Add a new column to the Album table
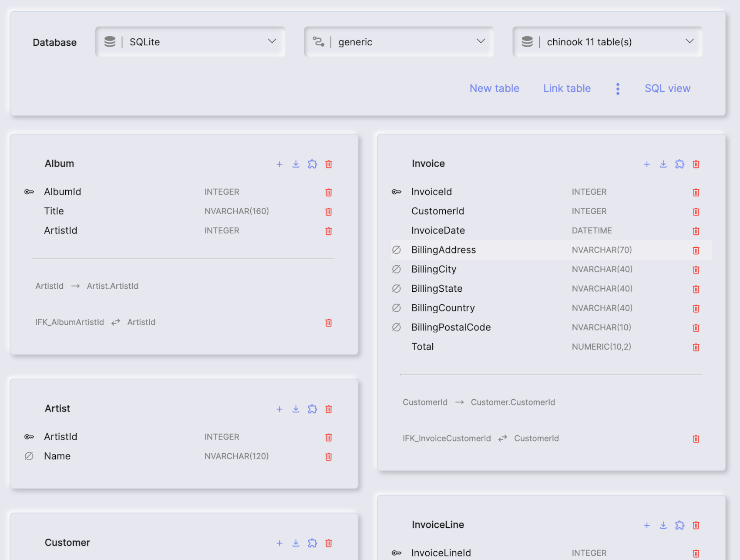Screen dimensions: 740x560 coord(279,164)
